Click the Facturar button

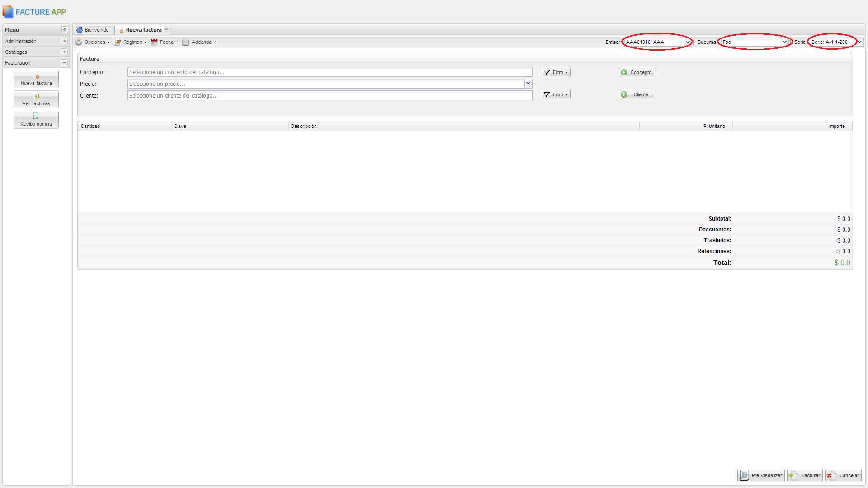click(805, 475)
